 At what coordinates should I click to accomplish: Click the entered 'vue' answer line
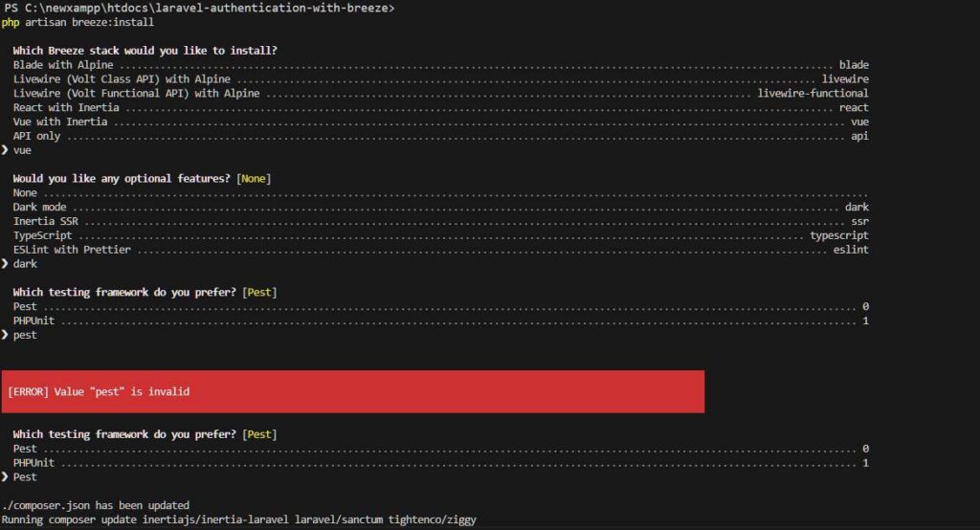click(x=17, y=150)
